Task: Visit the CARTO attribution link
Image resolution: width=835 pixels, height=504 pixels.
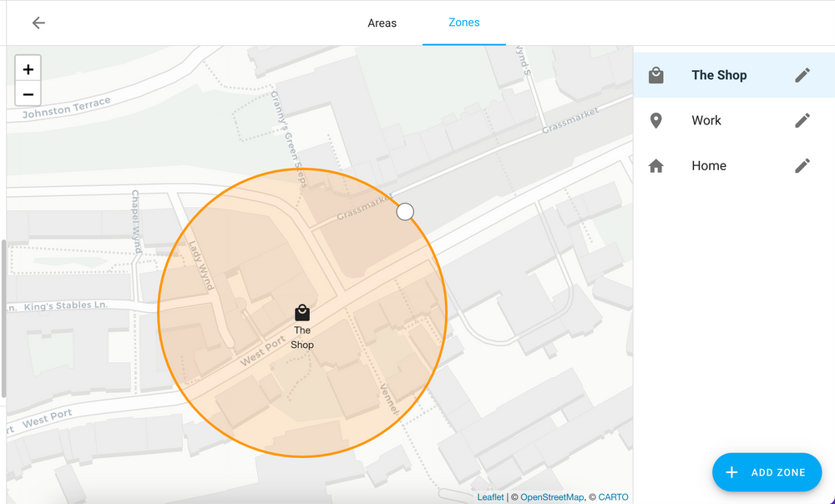Action: pos(612,497)
